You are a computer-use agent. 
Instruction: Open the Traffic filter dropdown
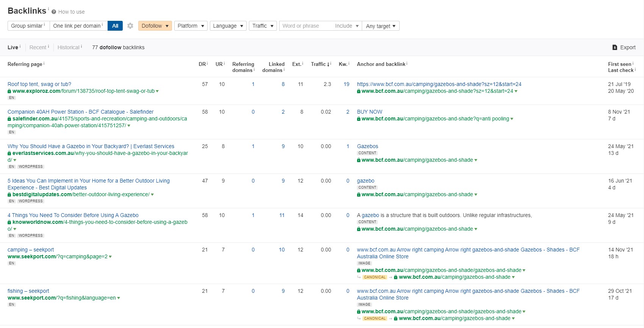coord(263,26)
